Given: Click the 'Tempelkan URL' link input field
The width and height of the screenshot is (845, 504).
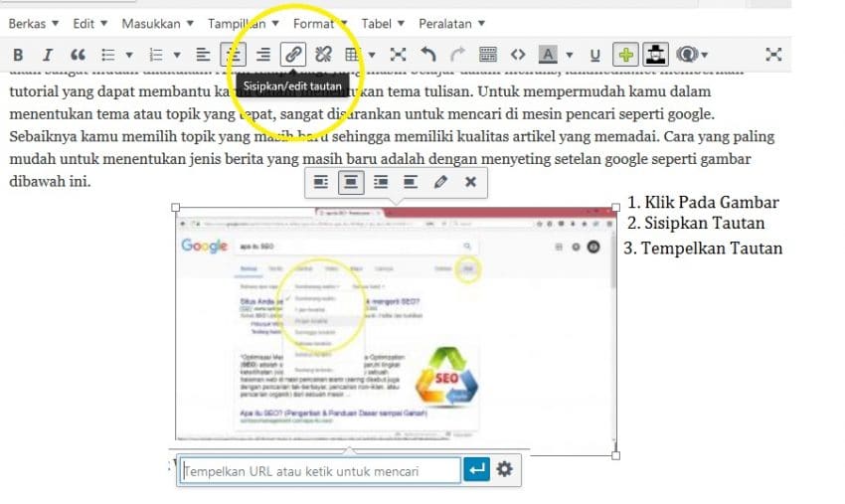Looking at the screenshot, I should pos(320,470).
